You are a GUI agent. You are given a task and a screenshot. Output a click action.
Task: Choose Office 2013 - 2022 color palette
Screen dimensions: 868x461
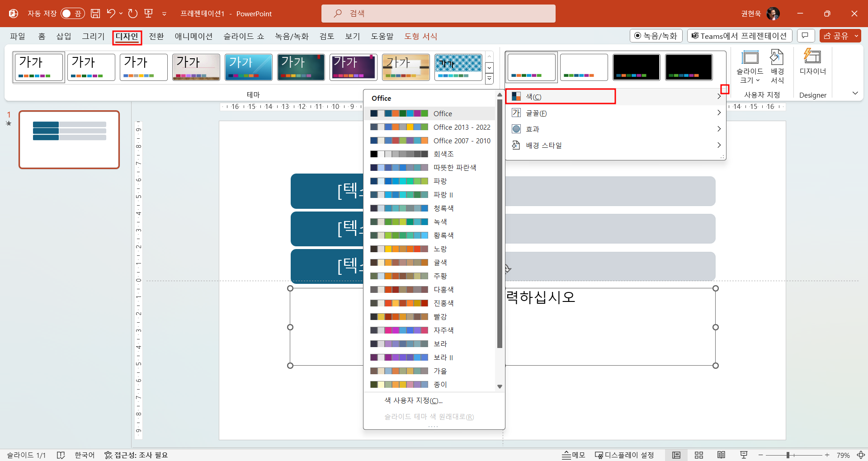click(x=430, y=127)
